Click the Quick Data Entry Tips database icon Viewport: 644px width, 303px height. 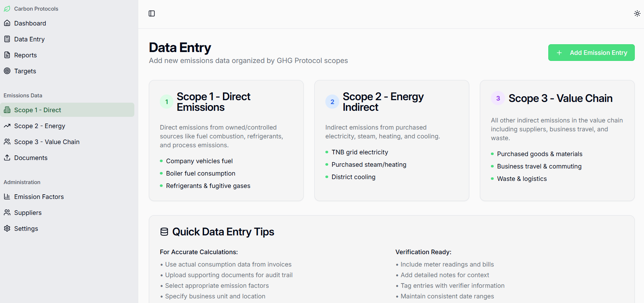pos(164,232)
